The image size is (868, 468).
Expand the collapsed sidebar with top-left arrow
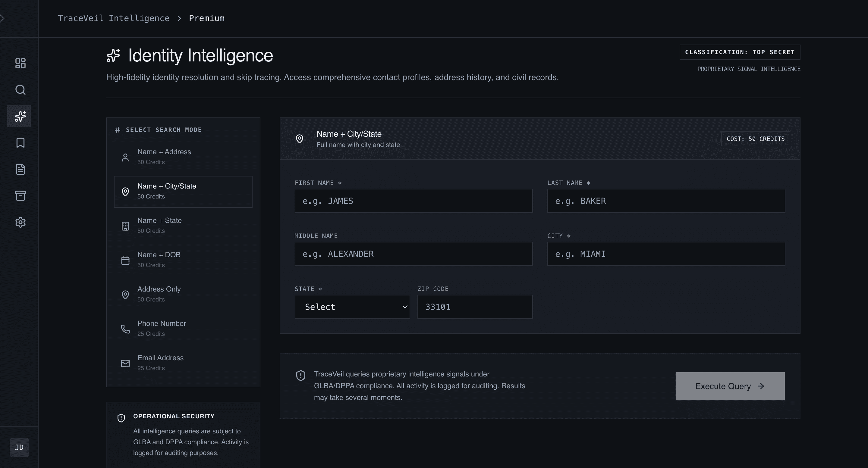3,18
